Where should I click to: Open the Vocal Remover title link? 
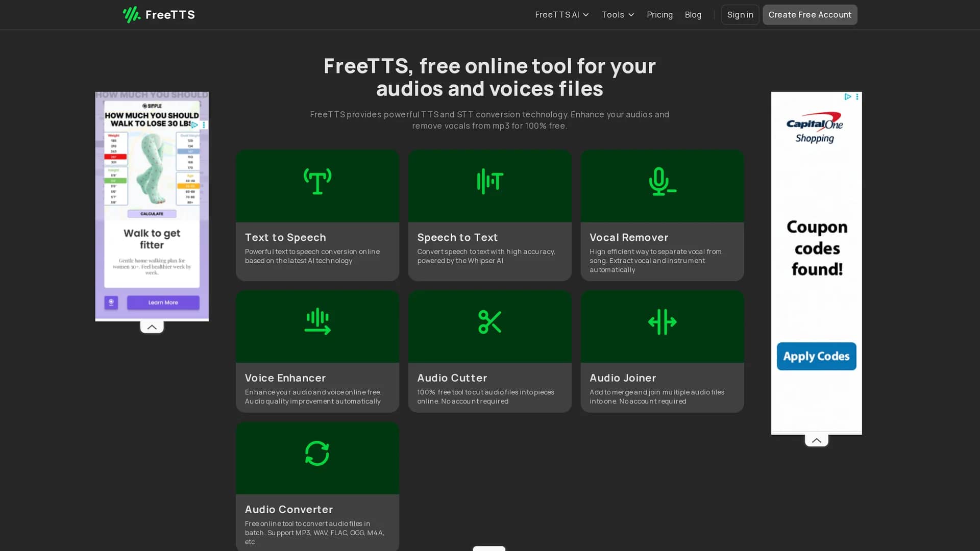click(x=629, y=237)
